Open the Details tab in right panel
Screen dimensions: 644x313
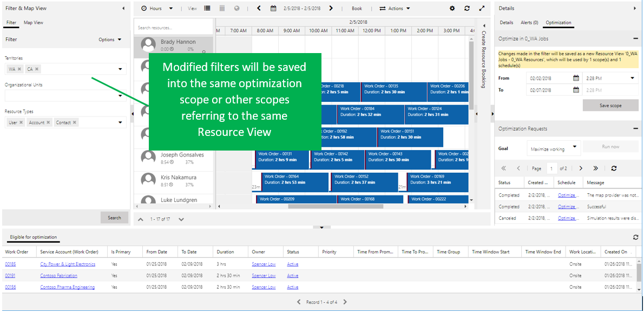point(506,23)
